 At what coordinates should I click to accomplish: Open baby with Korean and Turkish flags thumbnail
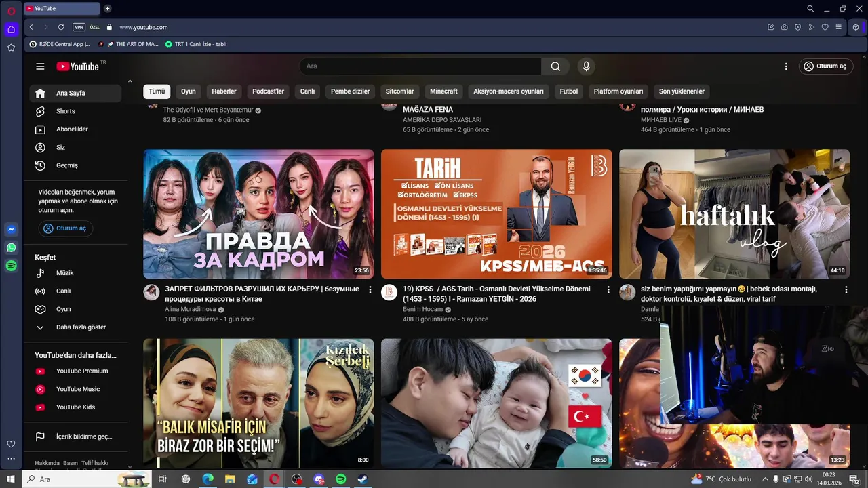(496, 403)
